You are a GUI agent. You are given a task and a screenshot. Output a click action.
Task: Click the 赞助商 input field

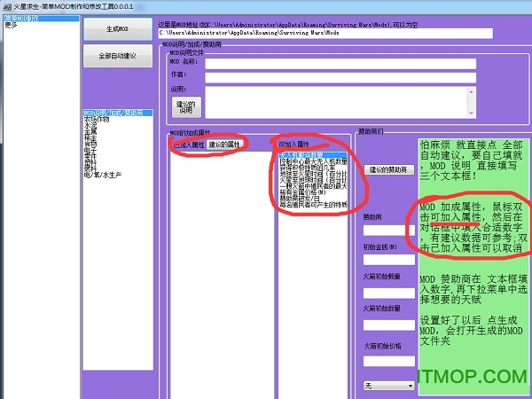(389, 231)
